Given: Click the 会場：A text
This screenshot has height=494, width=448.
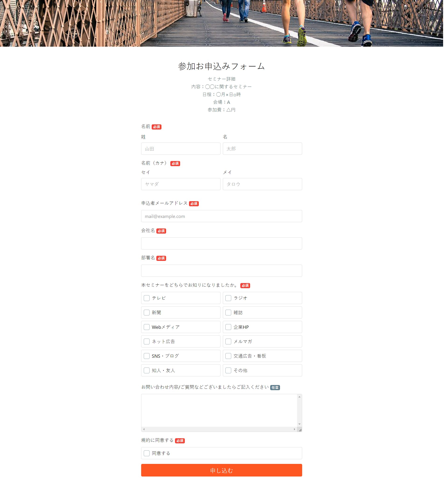Looking at the screenshot, I should tap(221, 102).
